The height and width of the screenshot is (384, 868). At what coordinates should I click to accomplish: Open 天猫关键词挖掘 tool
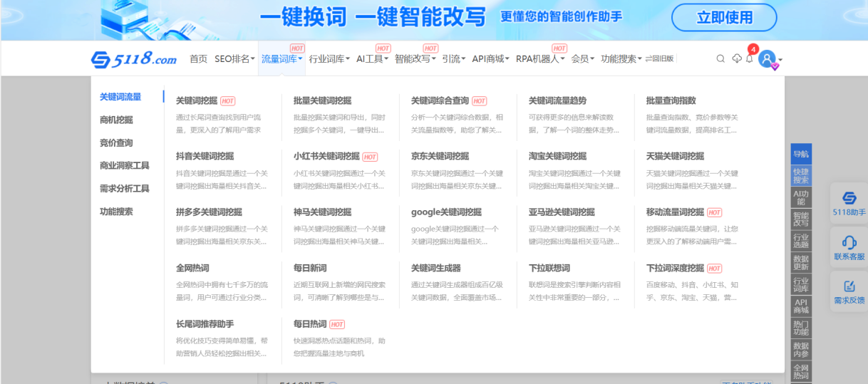pyautogui.click(x=675, y=156)
